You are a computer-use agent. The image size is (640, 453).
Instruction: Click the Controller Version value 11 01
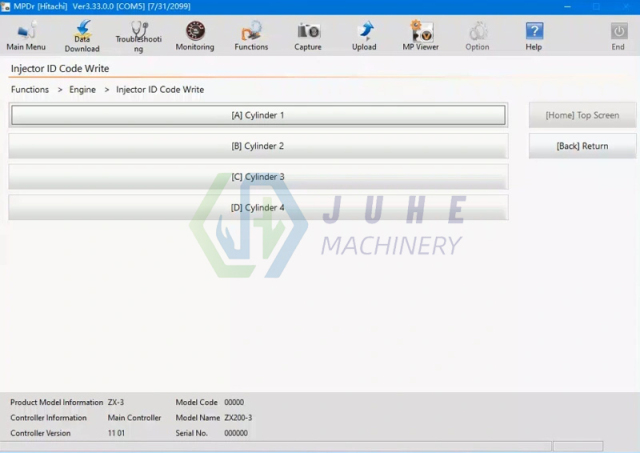tap(116, 433)
